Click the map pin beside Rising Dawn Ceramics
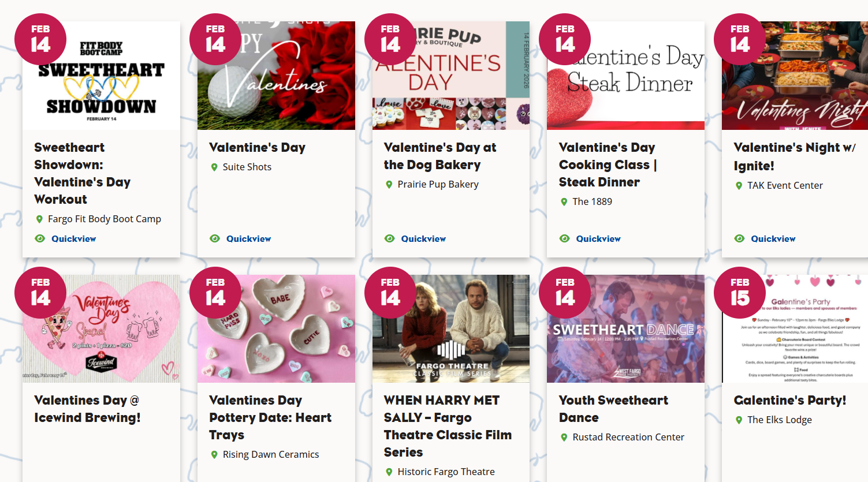Viewport: 868px width, 482px height. pos(214,455)
